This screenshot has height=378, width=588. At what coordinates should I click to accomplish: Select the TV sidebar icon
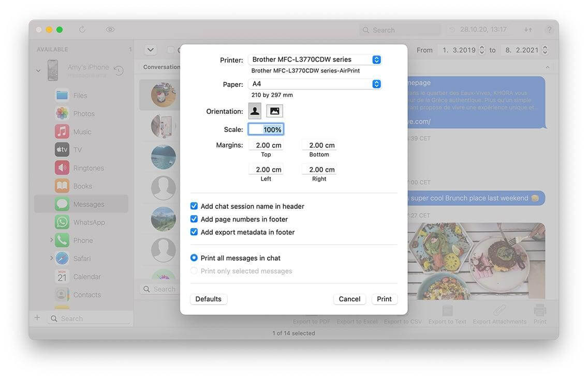(62, 149)
